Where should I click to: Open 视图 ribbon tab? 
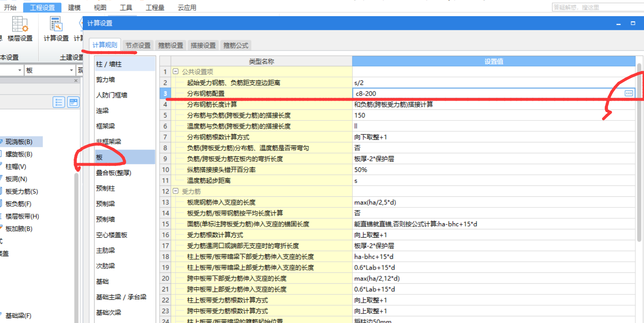[x=100, y=7]
